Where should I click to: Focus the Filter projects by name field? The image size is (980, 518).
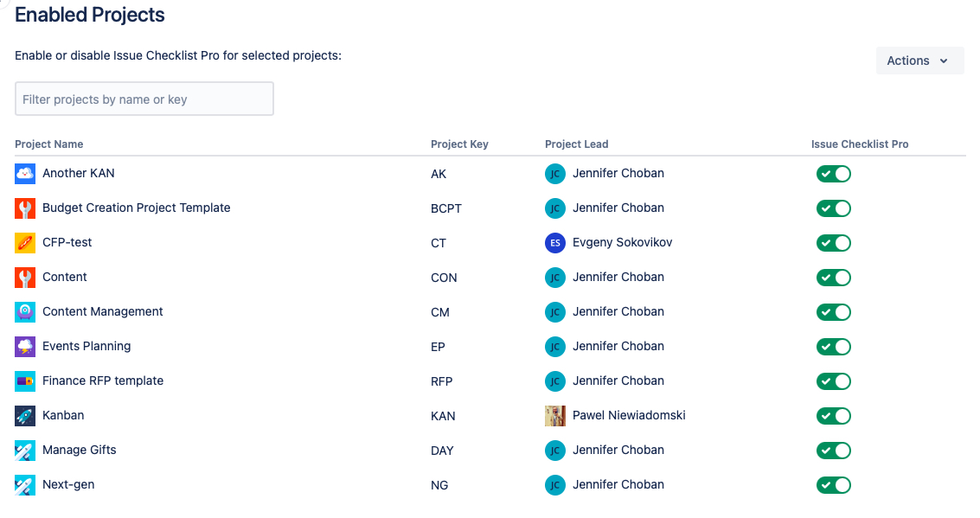[x=144, y=99]
